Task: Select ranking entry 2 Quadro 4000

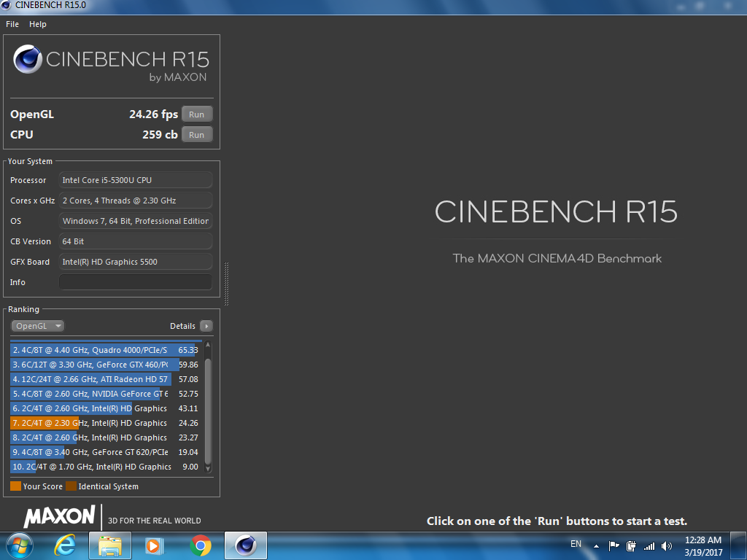Action: [x=105, y=350]
